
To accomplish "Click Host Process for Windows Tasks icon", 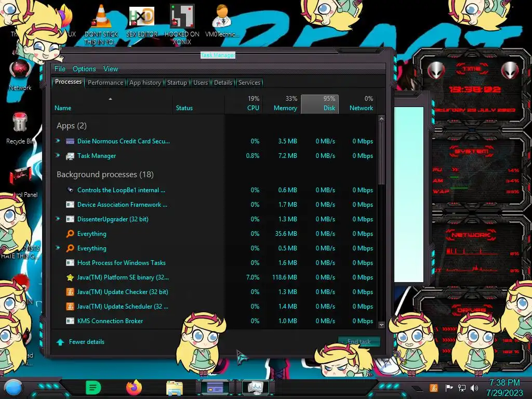I will point(70,262).
